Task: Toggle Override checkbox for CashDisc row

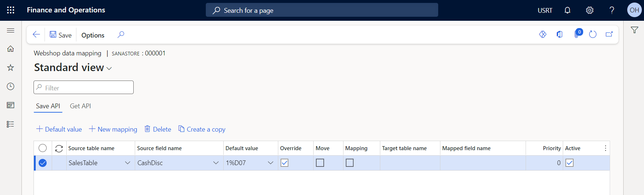Action: click(x=284, y=163)
